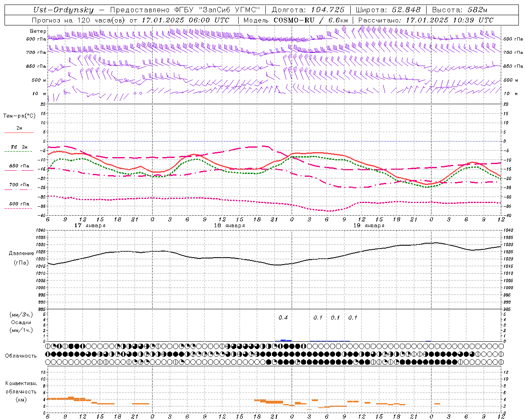Click the station name "Ust-Ordynsky" in the header
The height and width of the screenshot is (420, 525).
(63, 10)
